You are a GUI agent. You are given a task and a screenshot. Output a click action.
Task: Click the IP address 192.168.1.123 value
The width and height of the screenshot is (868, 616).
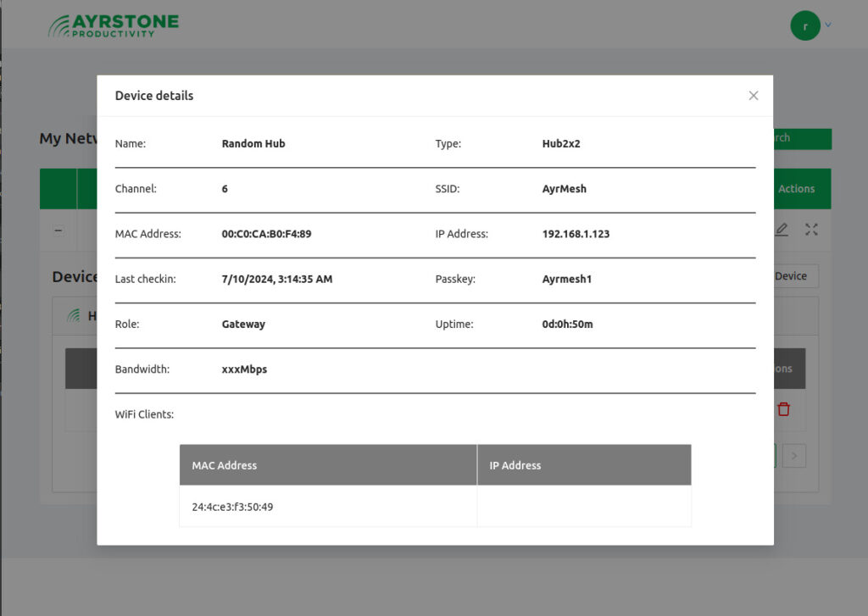[576, 234]
